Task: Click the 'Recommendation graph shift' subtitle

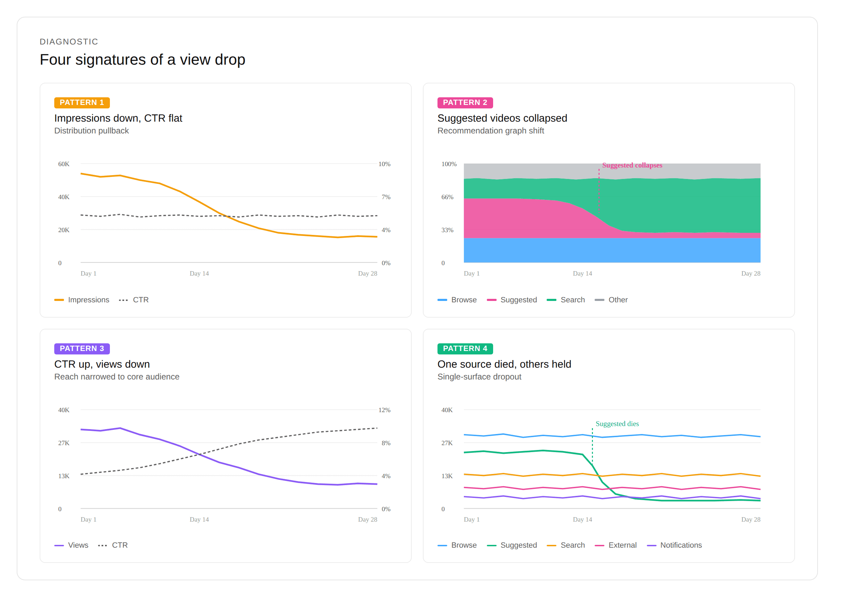Action: point(490,131)
